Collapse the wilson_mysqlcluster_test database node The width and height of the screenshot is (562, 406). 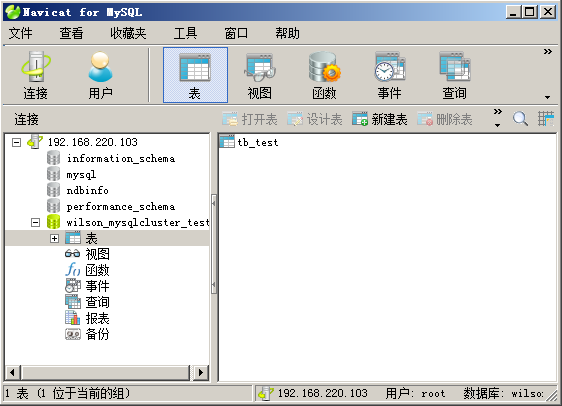(35, 223)
